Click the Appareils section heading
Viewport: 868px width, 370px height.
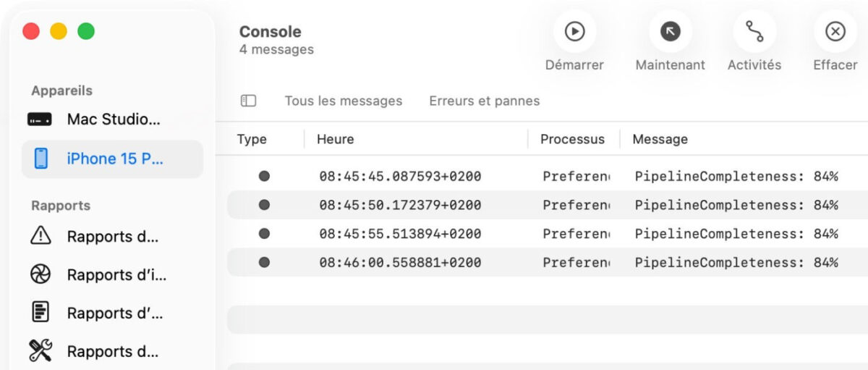point(61,91)
